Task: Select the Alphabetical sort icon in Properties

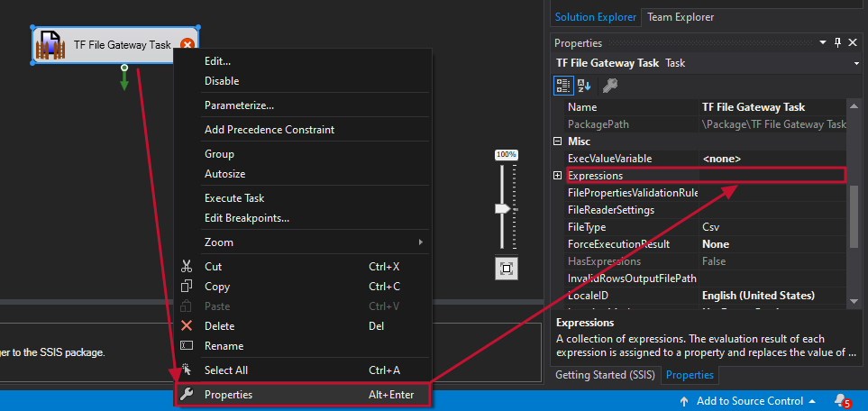Action: click(x=585, y=86)
